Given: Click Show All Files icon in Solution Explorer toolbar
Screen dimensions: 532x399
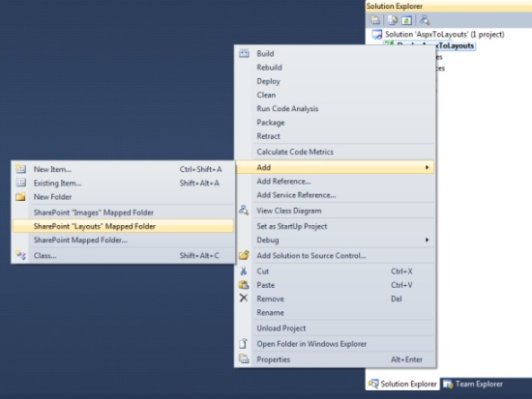Looking at the screenshot, I should point(393,20).
